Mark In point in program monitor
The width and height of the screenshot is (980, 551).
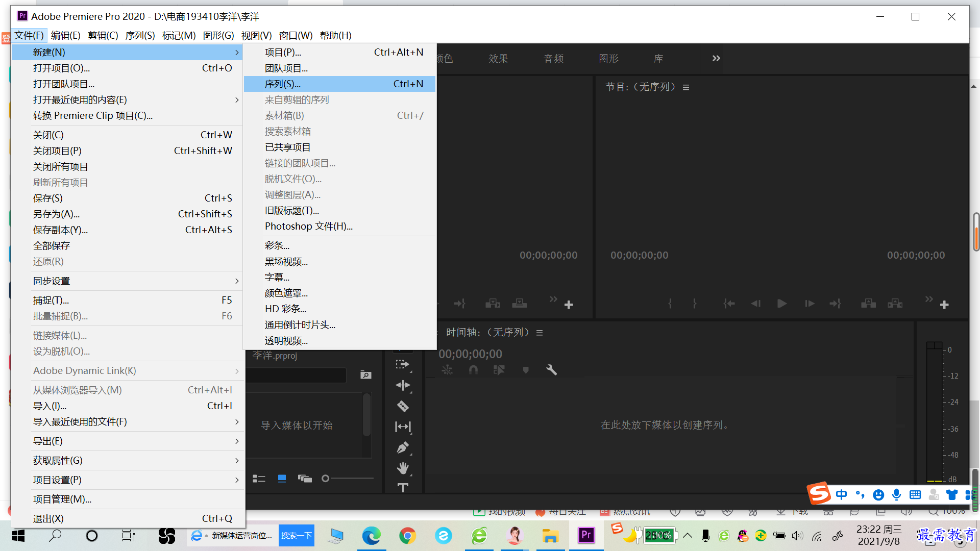coord(670,304)
